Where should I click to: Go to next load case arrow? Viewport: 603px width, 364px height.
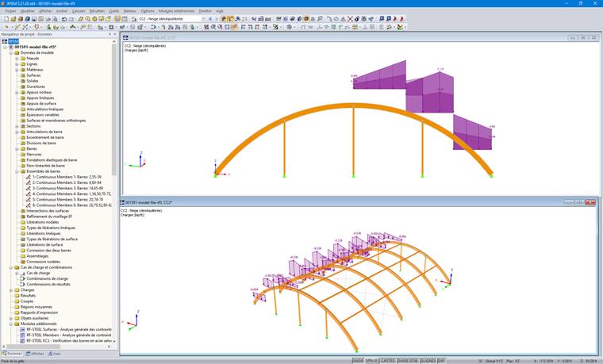[x=217, y=19]
